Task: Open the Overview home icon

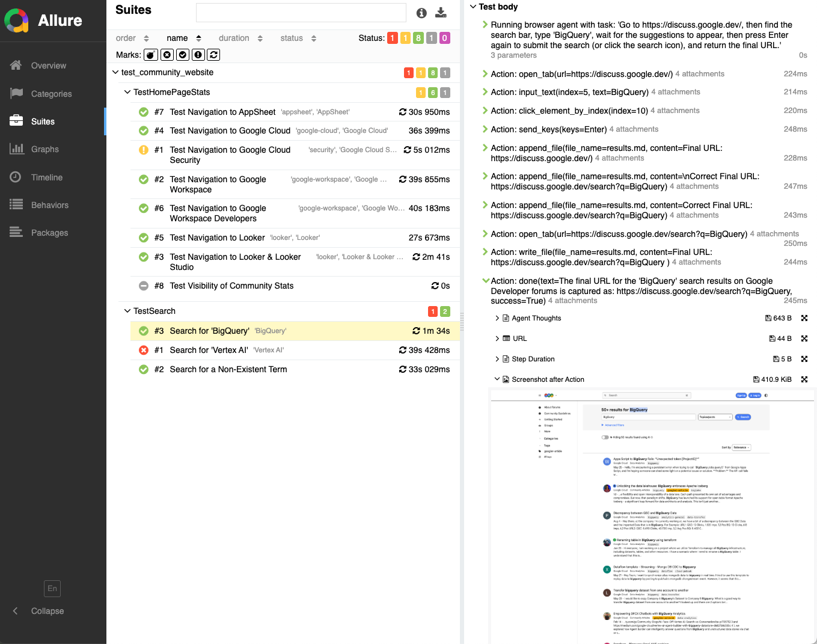Action: click(16, 65)
